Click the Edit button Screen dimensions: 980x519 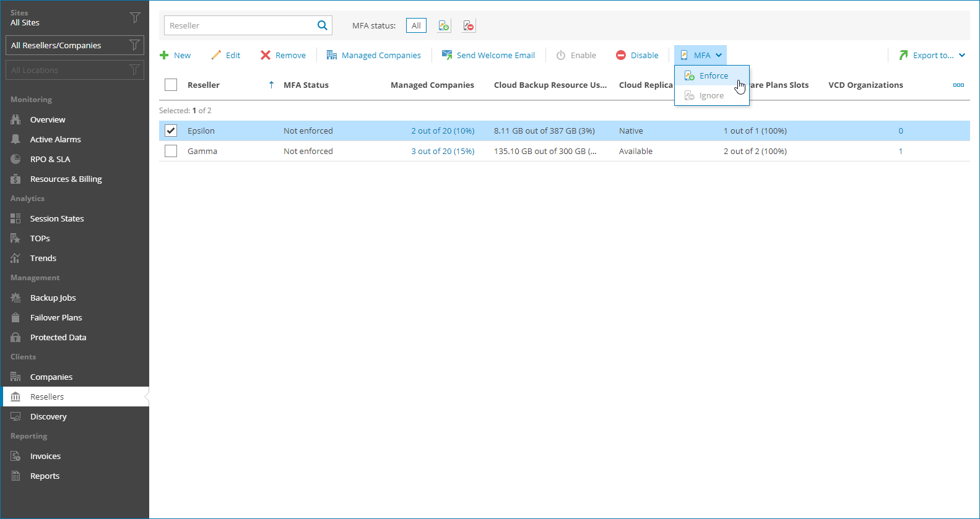click(225, 55)
